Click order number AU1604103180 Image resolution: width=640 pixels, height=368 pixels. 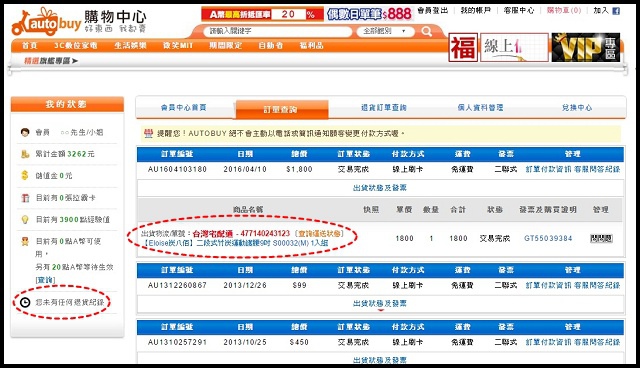[x=177, y=169]
